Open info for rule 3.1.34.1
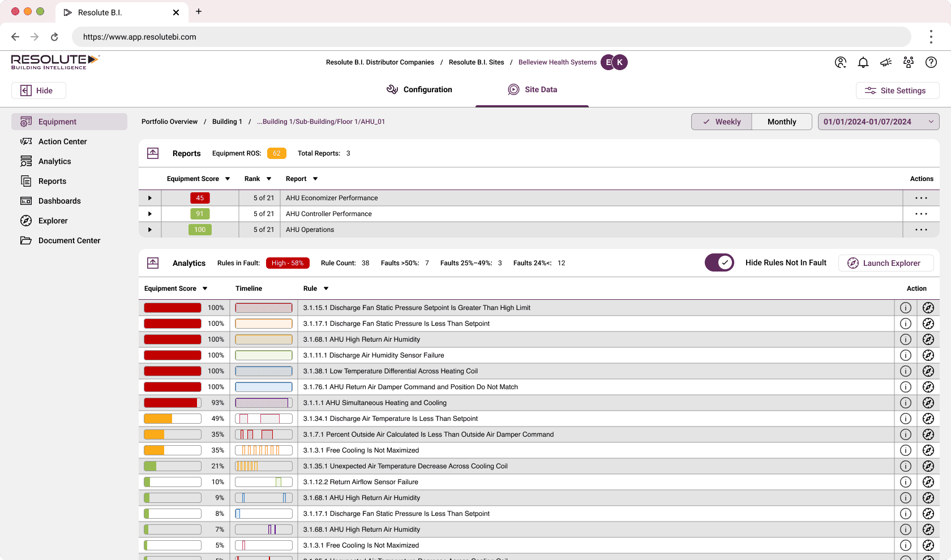 [906, 419]
